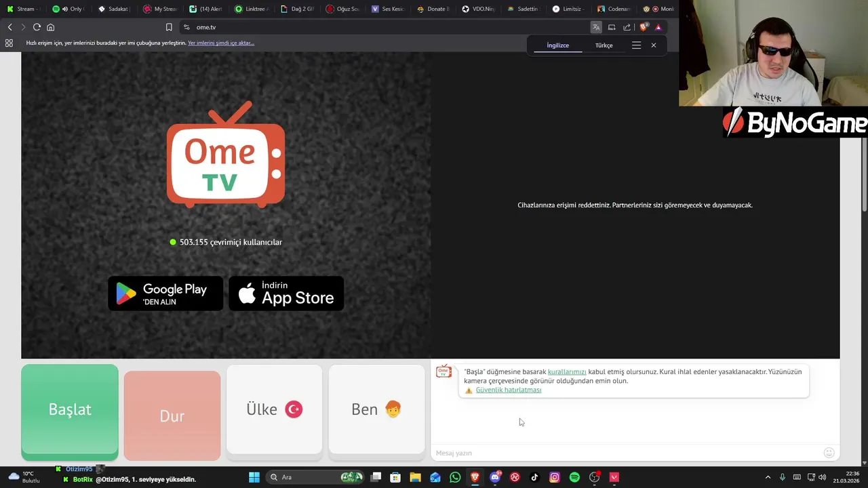Open Google Play download badge
Screen dimensions: 868x488
(x=165, y=293)
